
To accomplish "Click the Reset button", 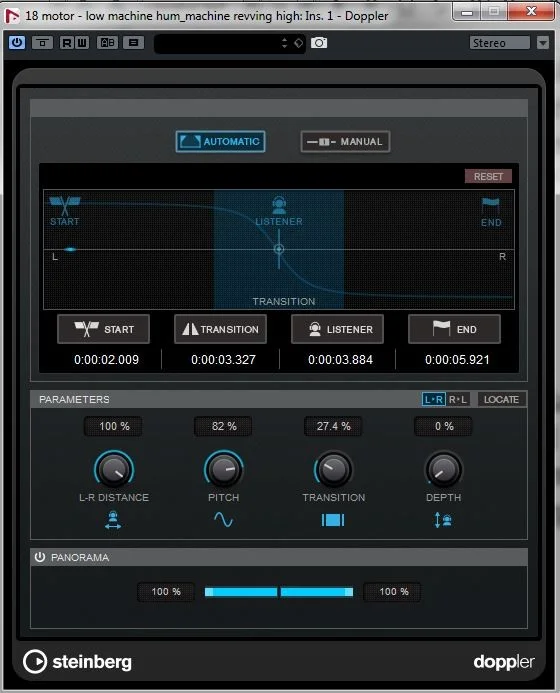I will pyautogui.click(x=488, y=176).
